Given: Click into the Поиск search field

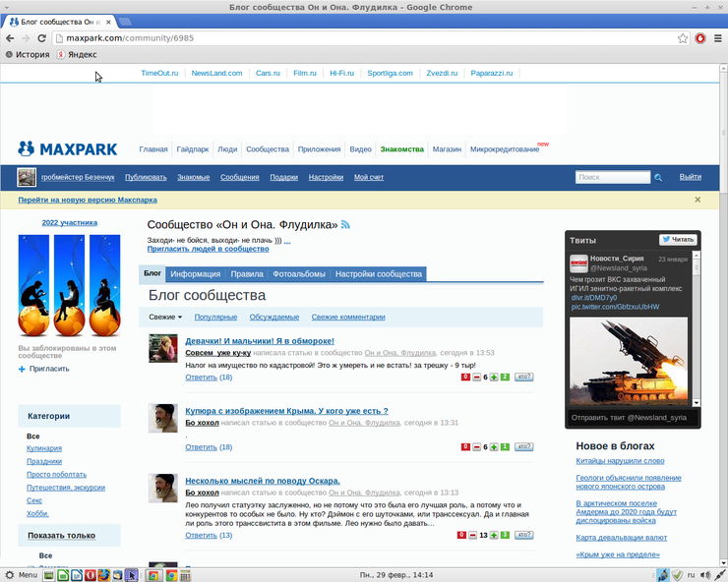Looking at the screenshot, I should [611, 178].
